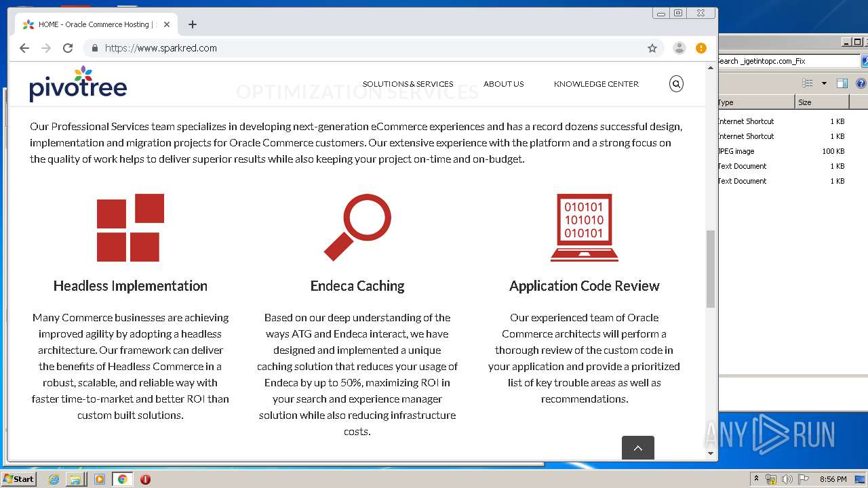Image resolution: width=868 pixels, height=488 pixels.
Task: Click the Endeca Caching magnifying glass icon
Action: tap(357, 228)
